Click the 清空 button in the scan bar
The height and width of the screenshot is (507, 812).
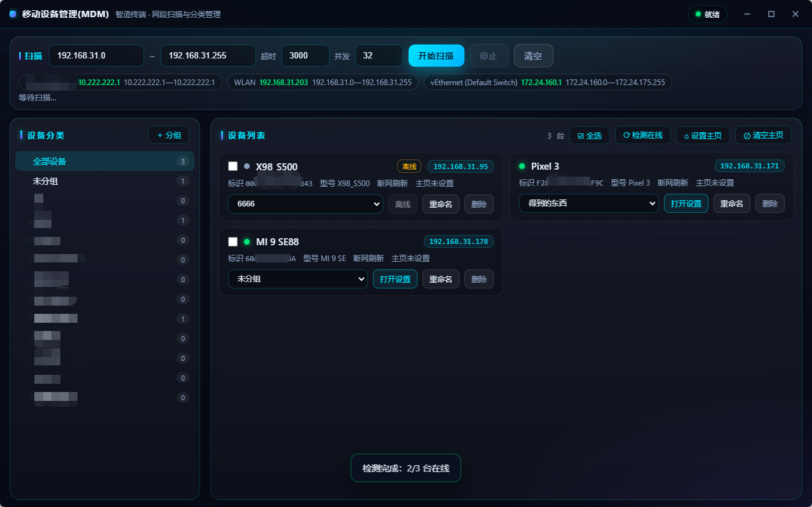[x=533, y=56]
